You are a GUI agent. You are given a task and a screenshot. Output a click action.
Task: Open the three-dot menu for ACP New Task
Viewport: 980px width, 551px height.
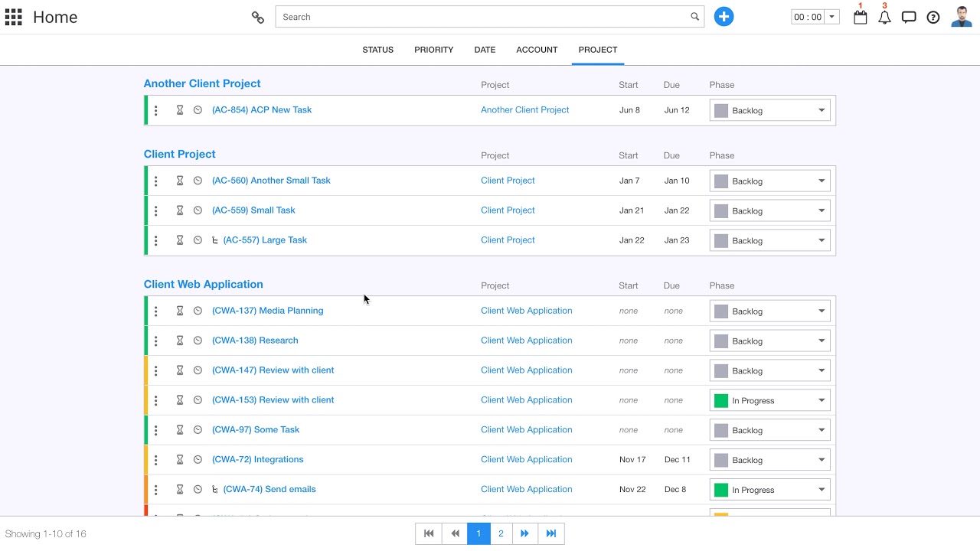pos(155,110)
